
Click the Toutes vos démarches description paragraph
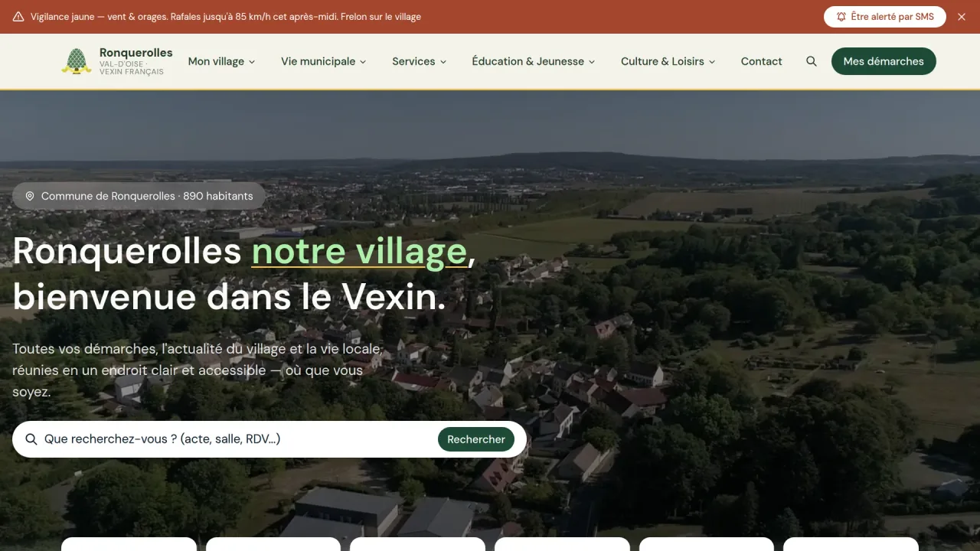point(198,370)
